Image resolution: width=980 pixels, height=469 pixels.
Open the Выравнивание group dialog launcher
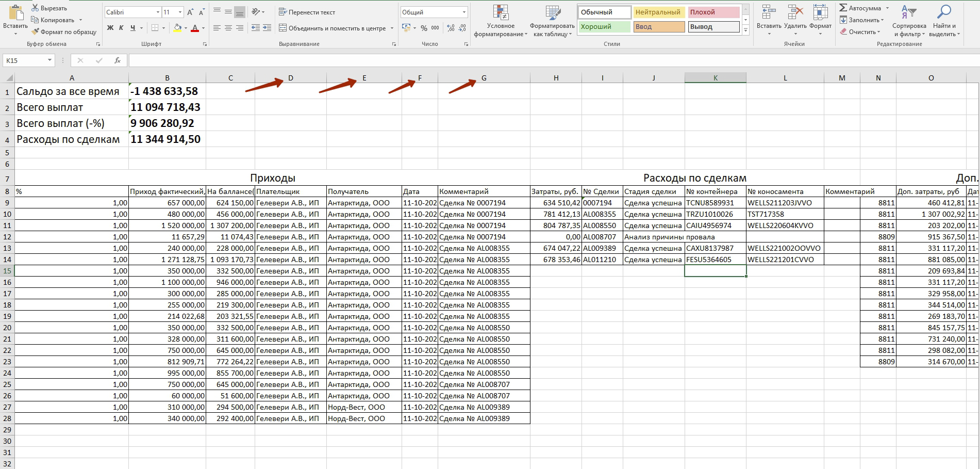pyautogui.click(x=394, y=44)
